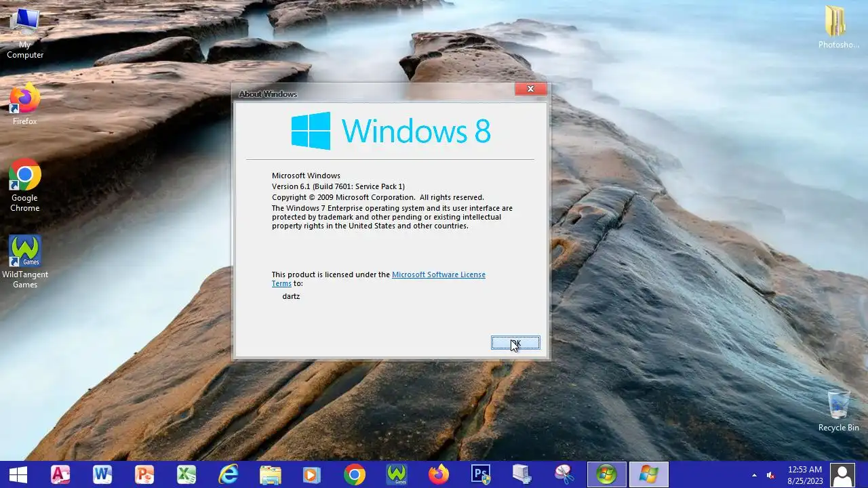The height and width of the screenshot is (488, 868).
Task: Launch Chrome from the taskbar
Action: coord(355,474)
